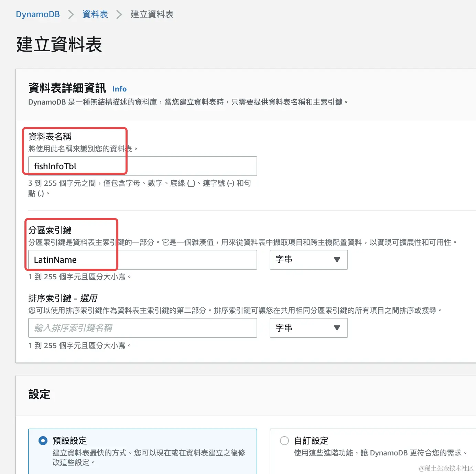Navigate to 資料表 via breadcrumb

[x=95, y=14]
